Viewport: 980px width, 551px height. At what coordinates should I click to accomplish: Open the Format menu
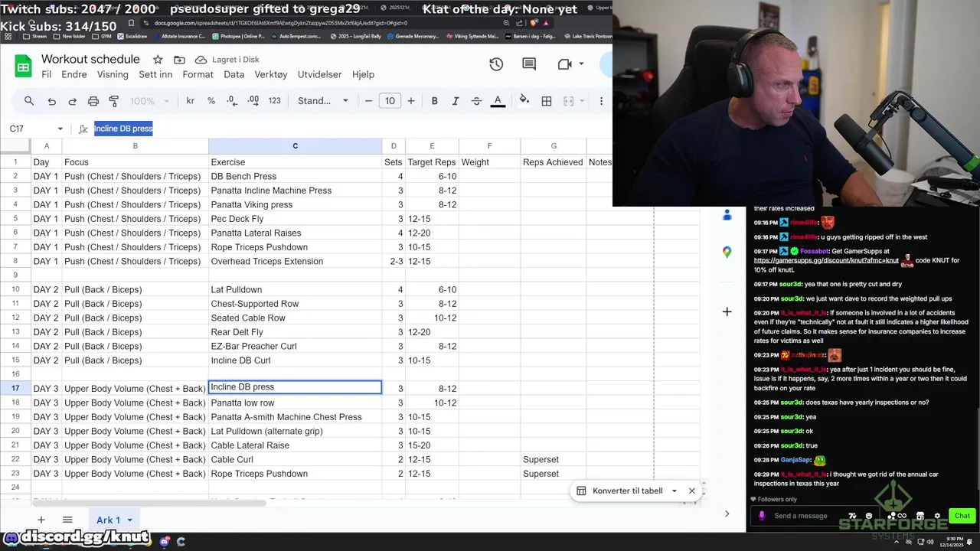(198, 74)
